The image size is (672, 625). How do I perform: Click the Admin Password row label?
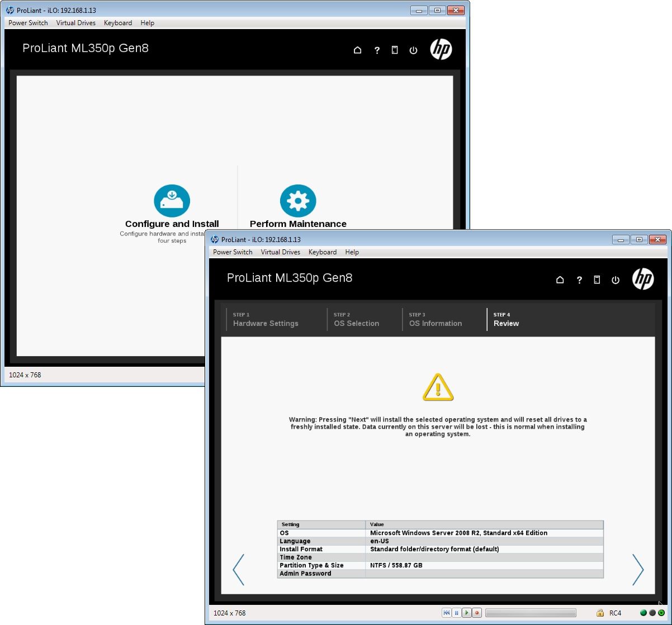click(305, 574)
